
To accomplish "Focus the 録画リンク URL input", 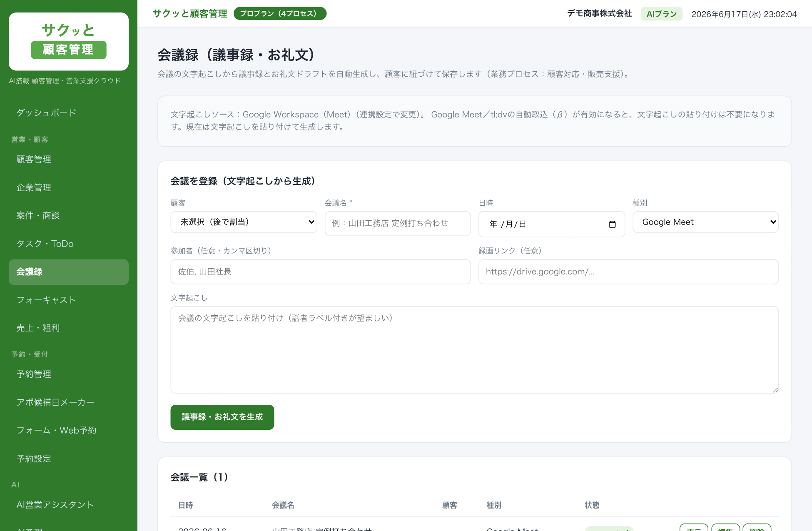I will click(x=628, y=272).
